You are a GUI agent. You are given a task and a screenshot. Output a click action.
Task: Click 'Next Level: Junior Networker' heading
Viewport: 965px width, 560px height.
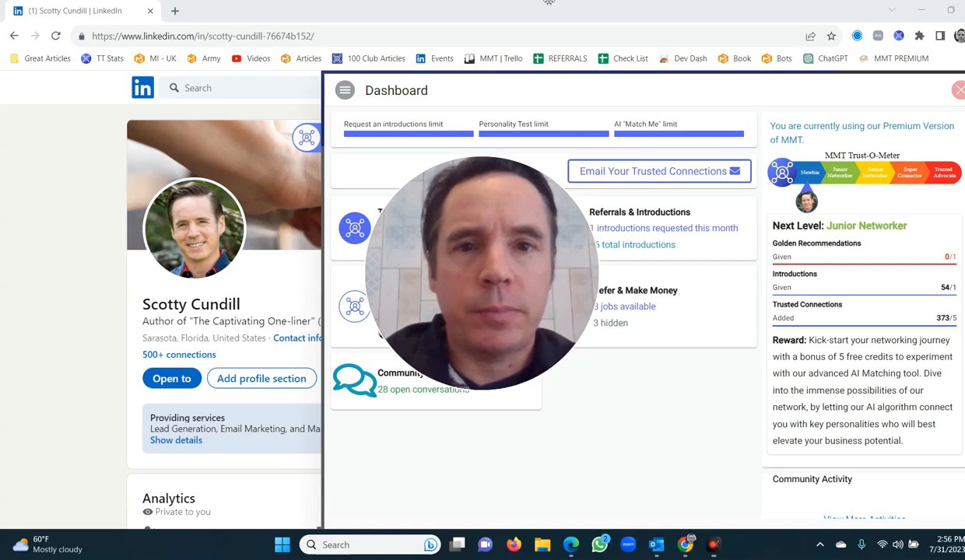(840, 226)
